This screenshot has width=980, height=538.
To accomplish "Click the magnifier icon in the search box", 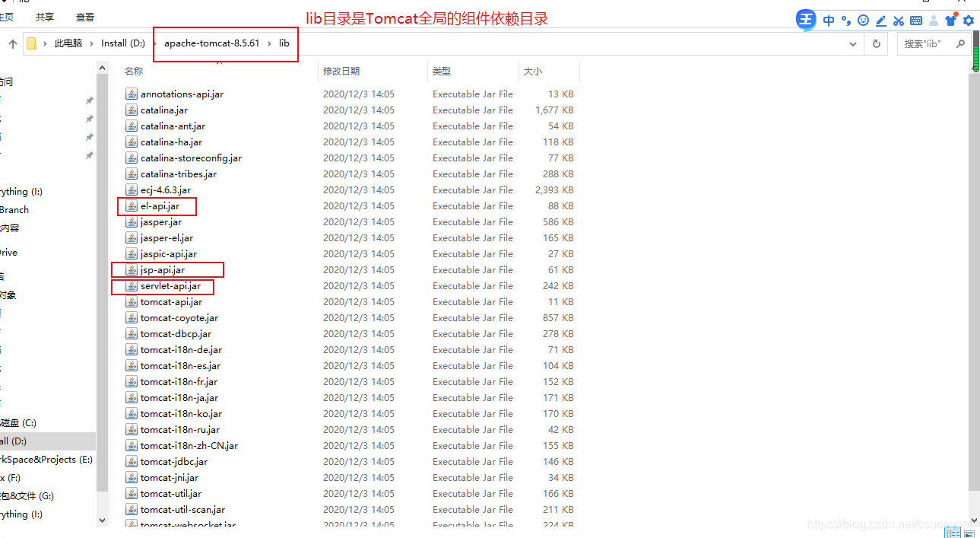I will tap(960, 44).
